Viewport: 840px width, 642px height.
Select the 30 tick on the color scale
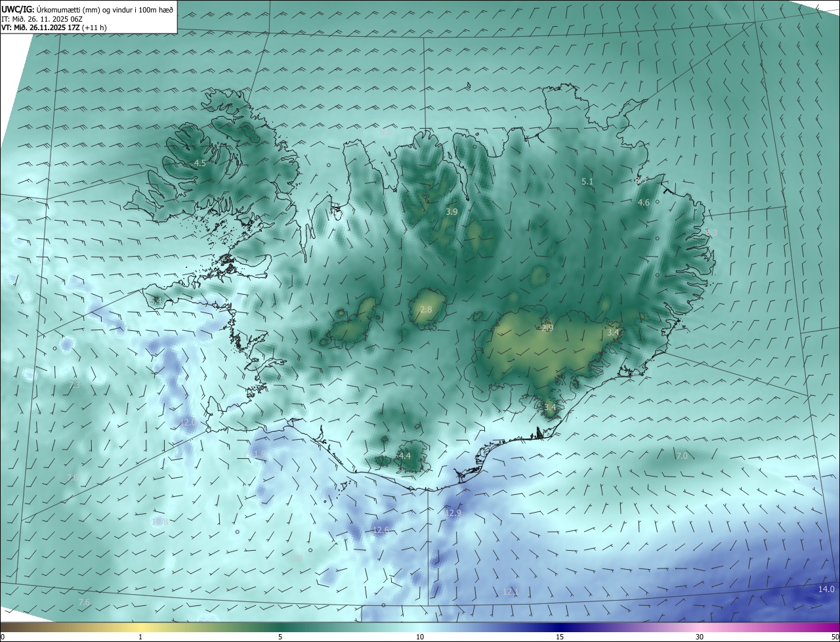point(700,637)
